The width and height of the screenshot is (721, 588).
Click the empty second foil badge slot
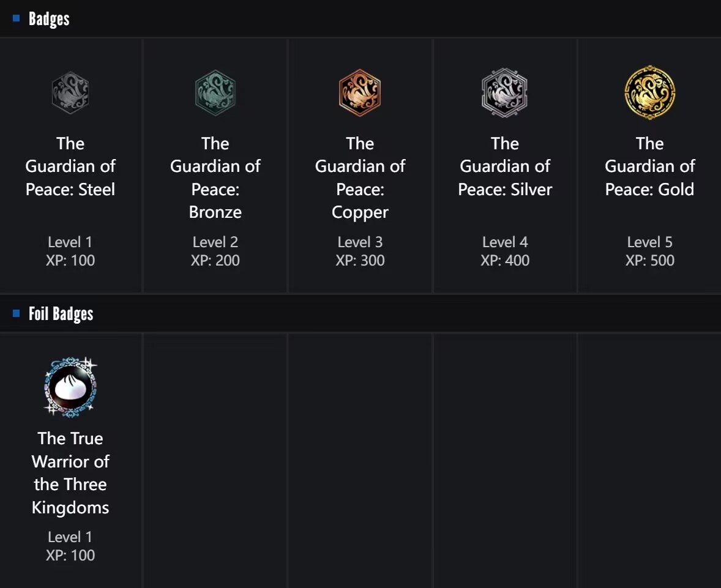click(x=215, y=459)
